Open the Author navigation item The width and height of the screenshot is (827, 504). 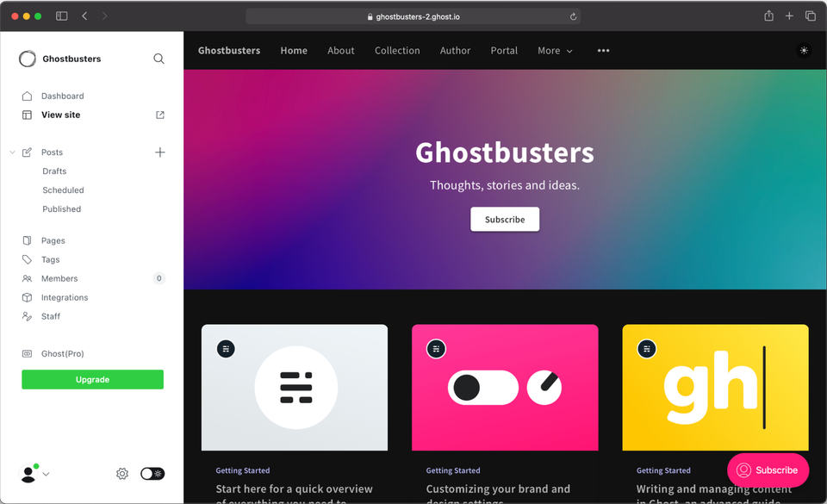point(455,51)
